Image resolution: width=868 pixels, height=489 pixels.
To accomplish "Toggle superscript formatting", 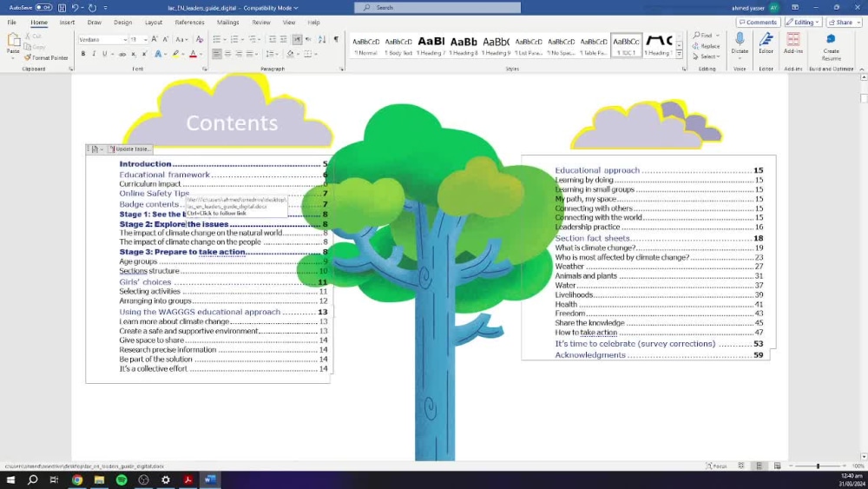I will [144, 54].
